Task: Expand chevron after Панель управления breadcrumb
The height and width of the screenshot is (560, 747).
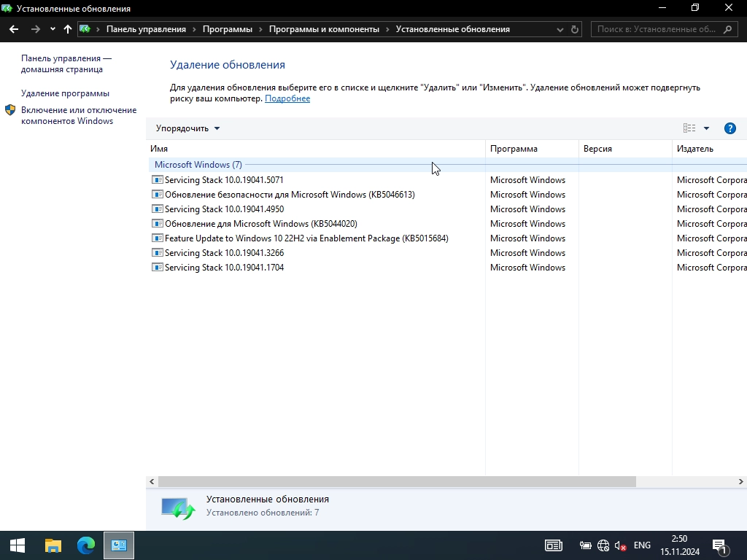Action: click(194, 29)
